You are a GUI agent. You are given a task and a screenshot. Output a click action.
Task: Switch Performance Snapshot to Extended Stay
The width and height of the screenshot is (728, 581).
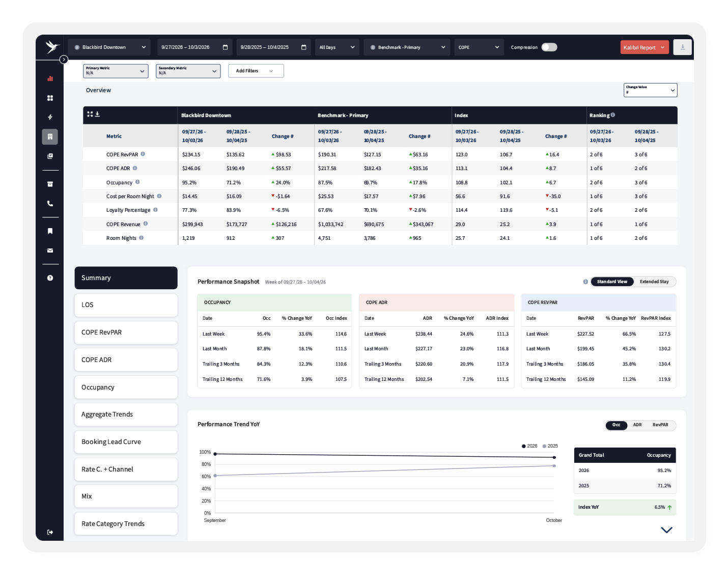654,282
